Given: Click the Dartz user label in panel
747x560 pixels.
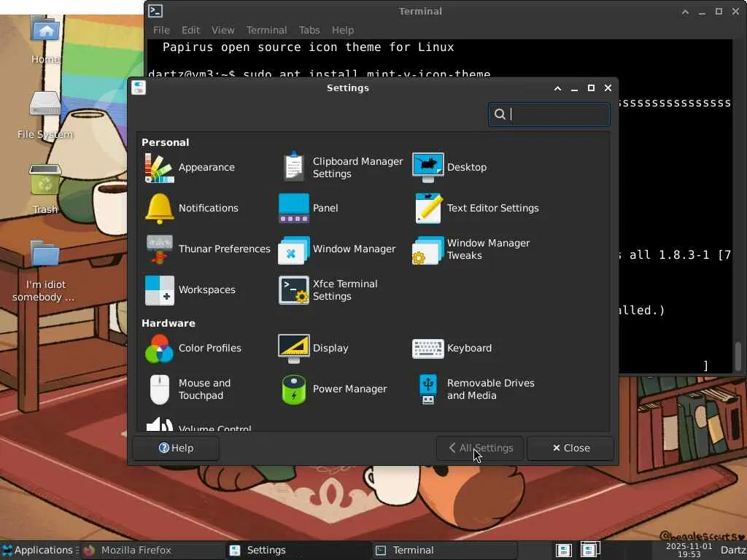Looking at the screenshot, I should click(732, 551).
